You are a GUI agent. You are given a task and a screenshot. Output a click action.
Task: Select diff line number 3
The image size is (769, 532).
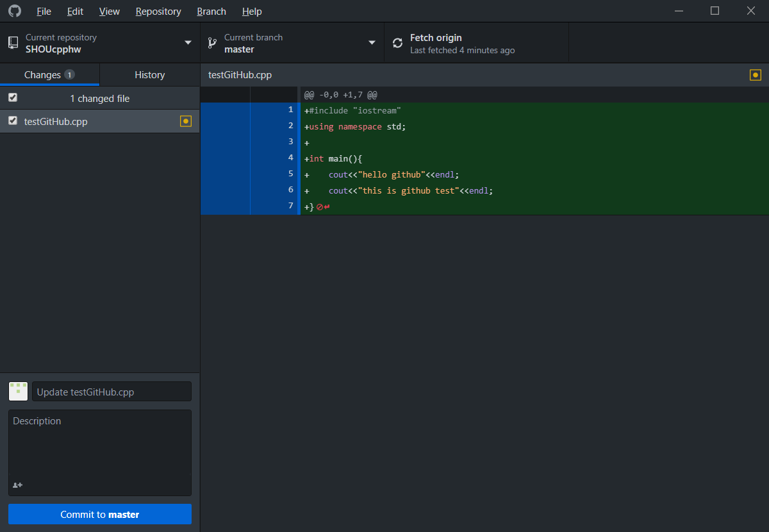(x=290, y=142)
